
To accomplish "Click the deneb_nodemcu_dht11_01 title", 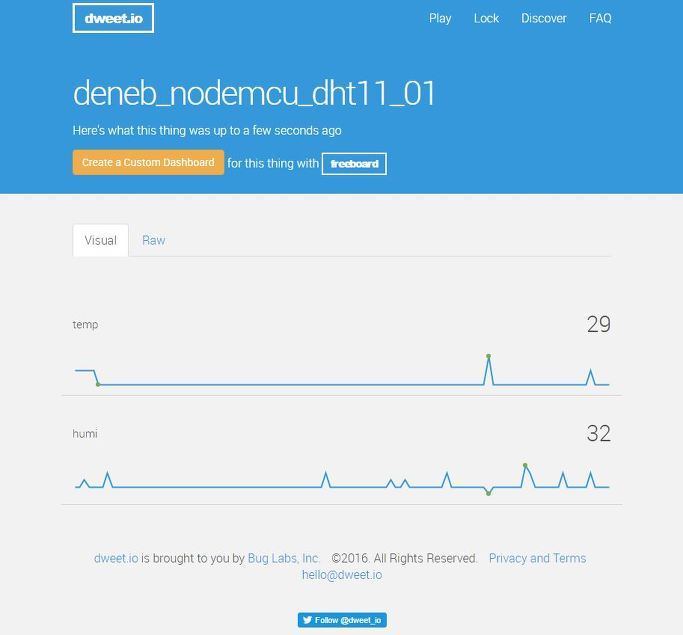I will tap(254, 93).
